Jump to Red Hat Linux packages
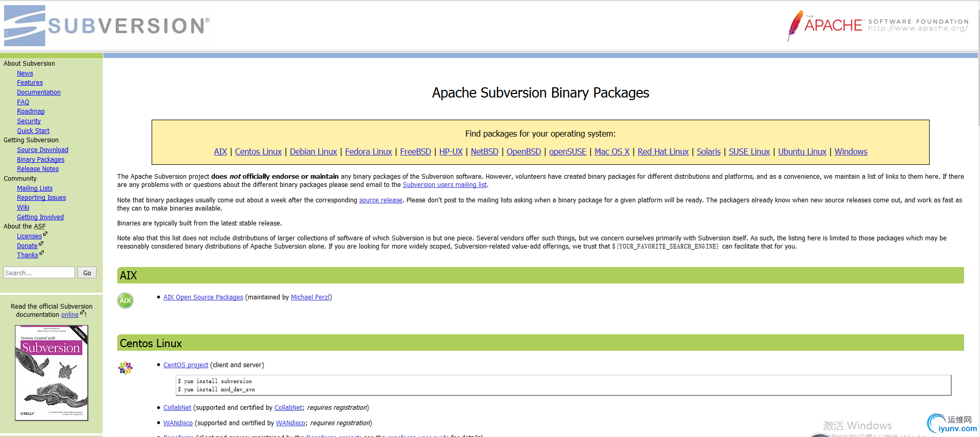This screenshot has height=437, width=980. point(663,152)
